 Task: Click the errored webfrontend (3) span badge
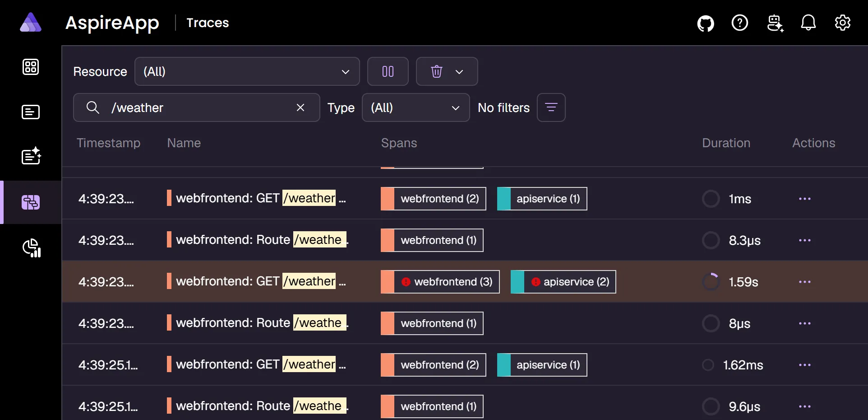click(440, 282)
